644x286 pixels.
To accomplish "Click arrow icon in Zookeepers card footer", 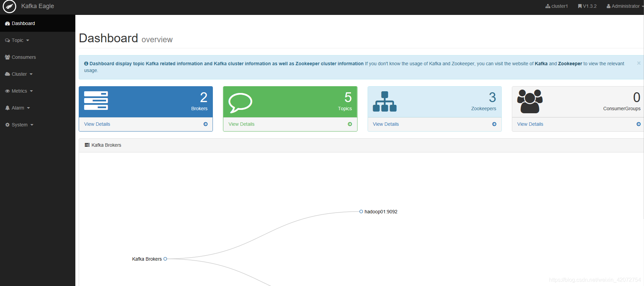I will (x=494, y=124).
